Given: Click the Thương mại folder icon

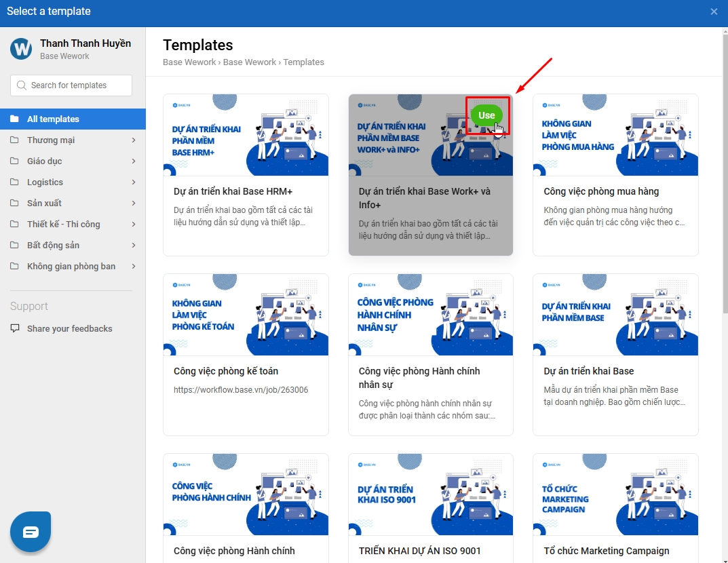Looking at the screenshot, I should (14, 140).
